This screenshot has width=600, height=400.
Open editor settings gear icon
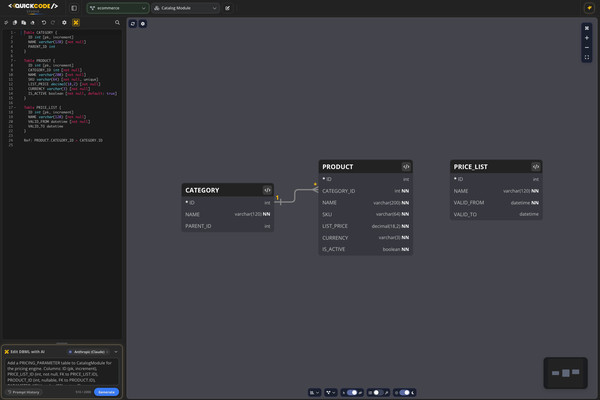(64, 23)
